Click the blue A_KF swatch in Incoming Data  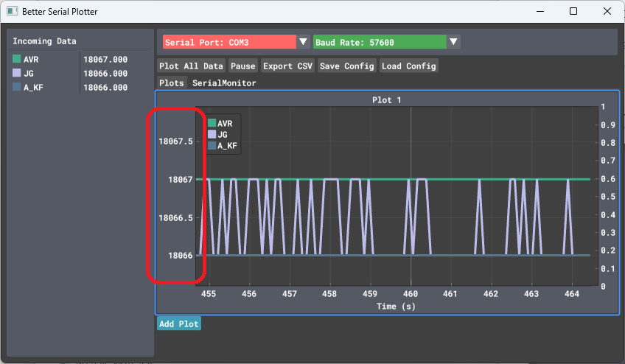[17, 87]
